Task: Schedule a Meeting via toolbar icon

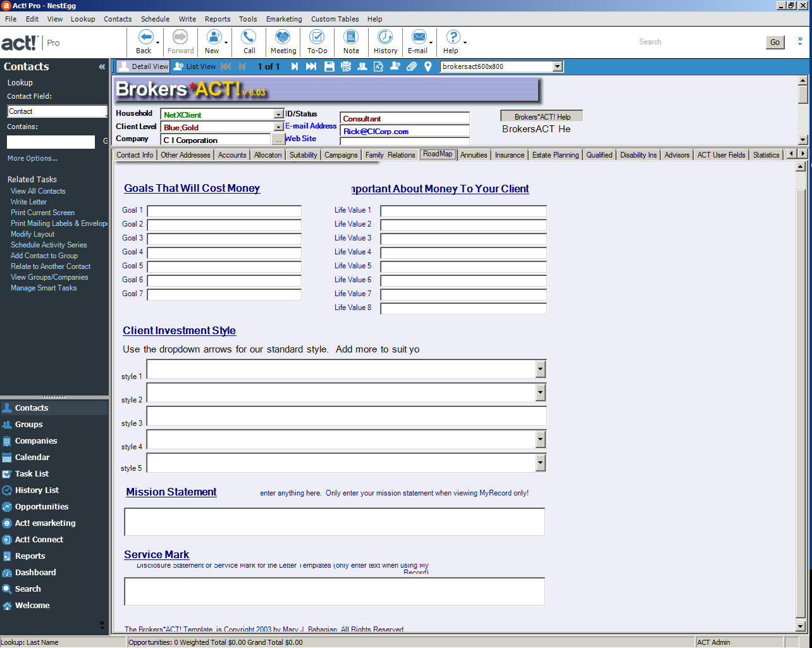Action: click(x=283, y=37)
